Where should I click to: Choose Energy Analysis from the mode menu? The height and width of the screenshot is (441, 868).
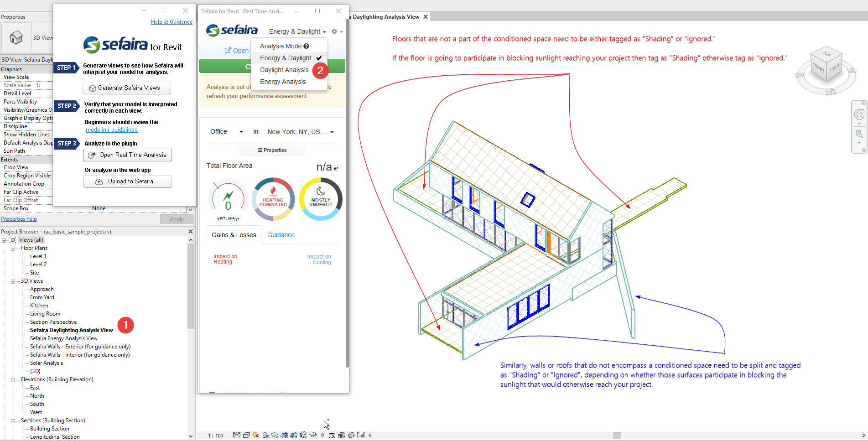[x=283, y=82]
